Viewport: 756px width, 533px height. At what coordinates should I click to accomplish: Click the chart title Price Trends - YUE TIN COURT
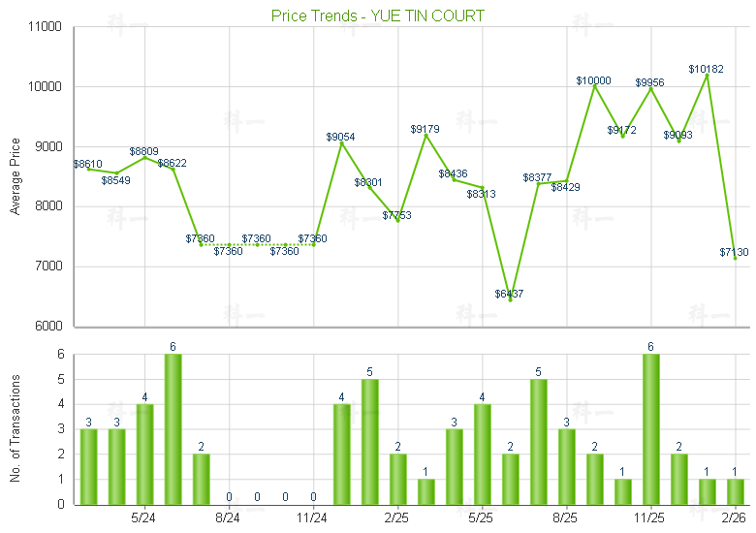pyautogui.click(x=378, y=16)
